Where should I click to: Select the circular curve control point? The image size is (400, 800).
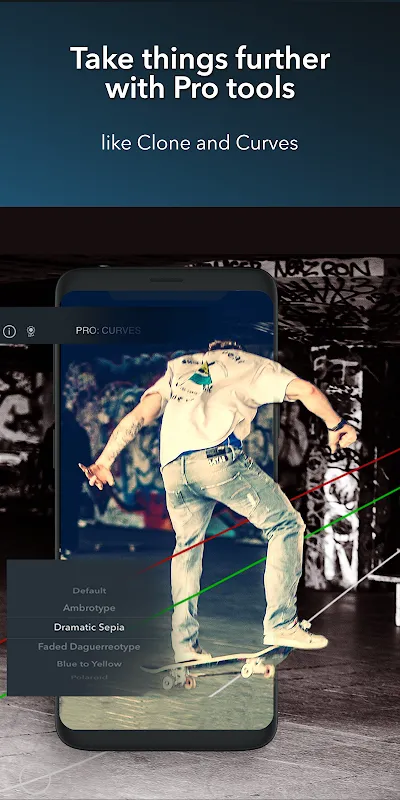pos(35,781)
